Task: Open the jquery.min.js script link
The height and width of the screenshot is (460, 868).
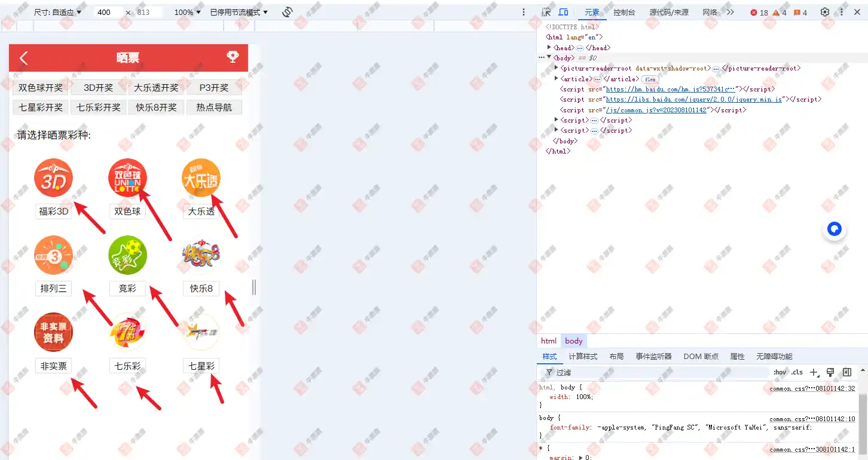Action: (x=693, y=99)
